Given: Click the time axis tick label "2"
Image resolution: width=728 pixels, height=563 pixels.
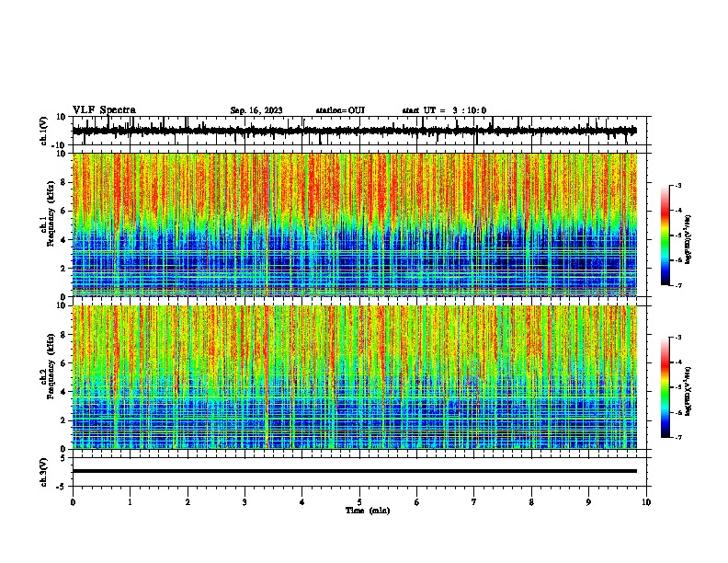Looking at the screenshot, I should (x=188, y=502).
